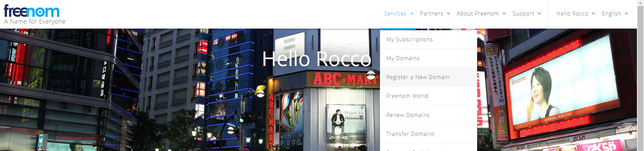Click the Freenom logo
This screenshot has height=151, width=644.
(x=32, y=11)
